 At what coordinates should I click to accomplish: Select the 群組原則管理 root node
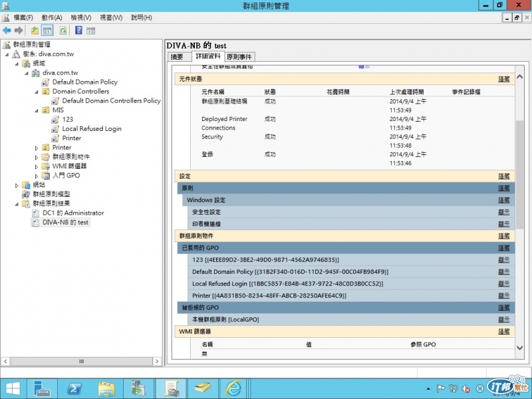point(31,45)
